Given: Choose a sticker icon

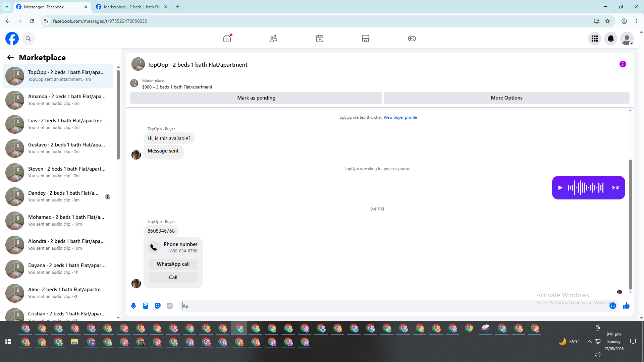Looking at the screenshot, I should [158, 306].
